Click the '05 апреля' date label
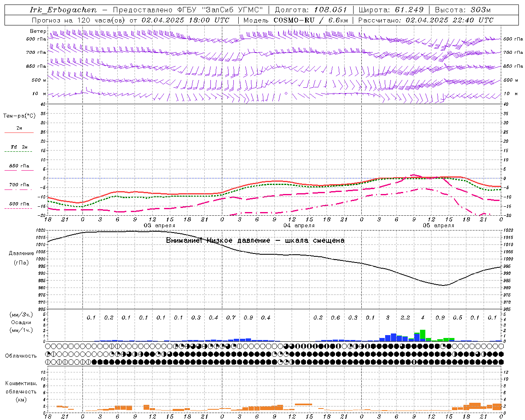The width and height of the screenshot is (525, 420). pyautogui.click(x=438, y=225)
